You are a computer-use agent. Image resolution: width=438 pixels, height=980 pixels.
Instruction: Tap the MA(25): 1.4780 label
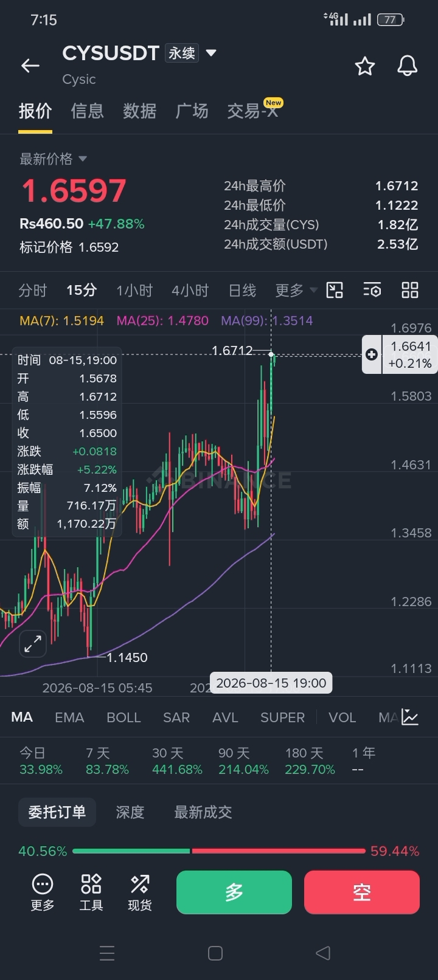pyautogui.click(x=162, y=320)
